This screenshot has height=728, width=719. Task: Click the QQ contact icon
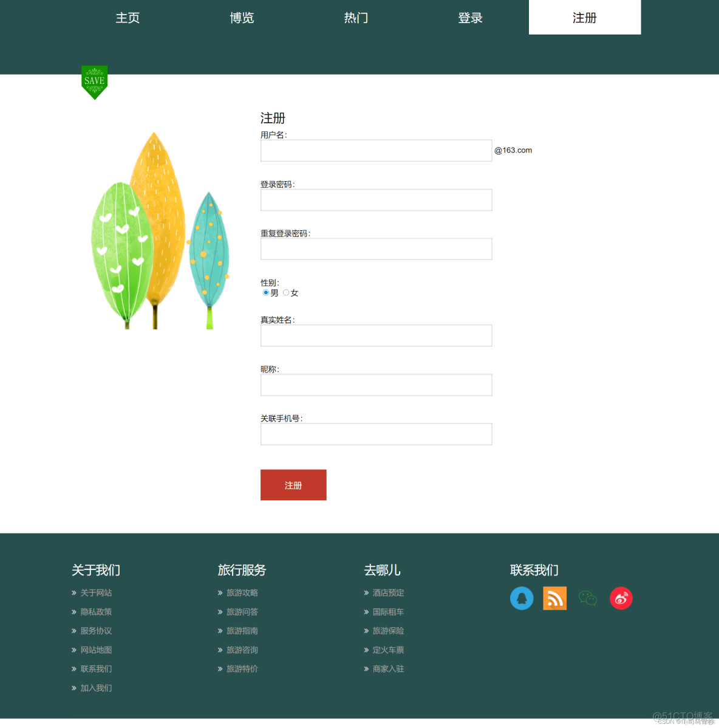pos(522,598)
